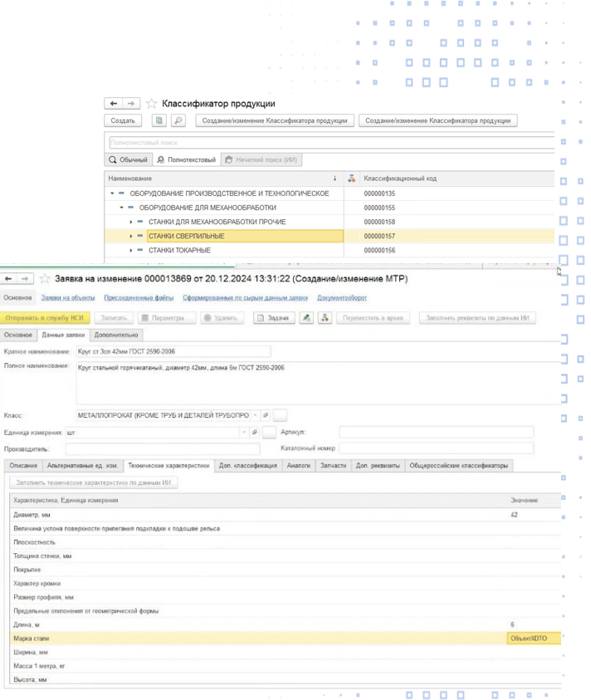Select the ОбъектXDTO value cell
Screen dimensions: 591x700
(x=534, y=639)
